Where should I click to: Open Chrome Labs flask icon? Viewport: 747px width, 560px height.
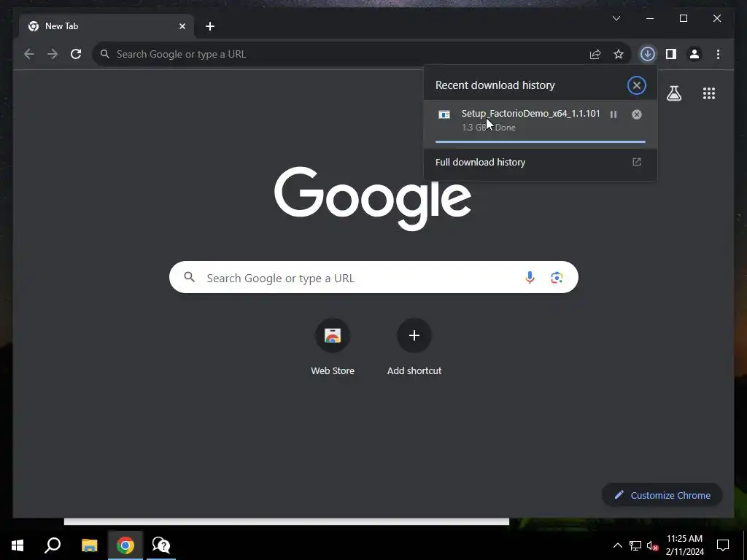coord(673,93)
